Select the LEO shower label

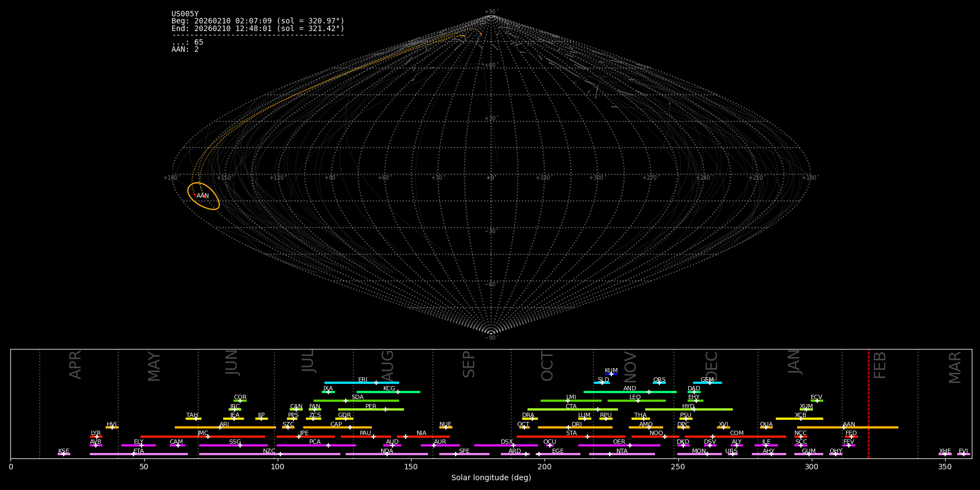coord(635,397)
